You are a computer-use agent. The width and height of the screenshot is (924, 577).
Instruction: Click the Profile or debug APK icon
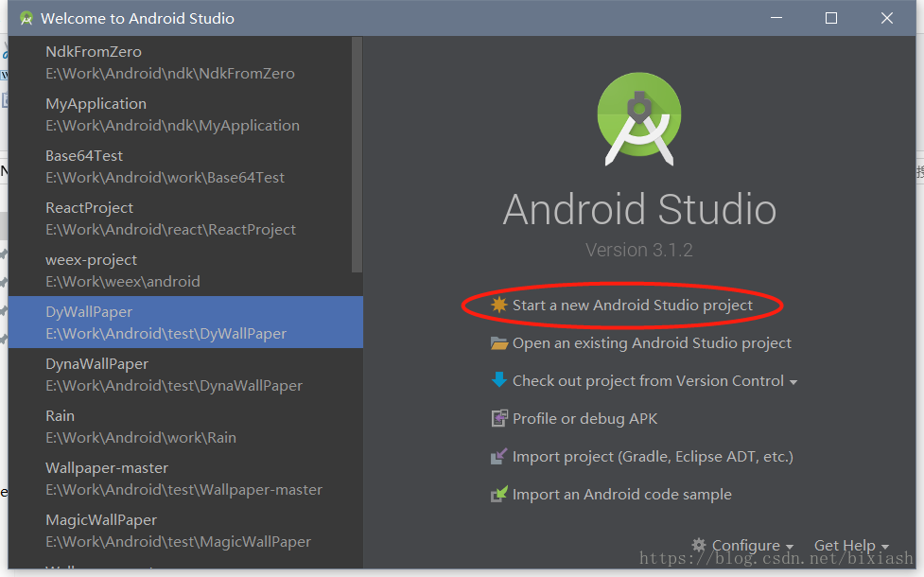click(499, 418)
